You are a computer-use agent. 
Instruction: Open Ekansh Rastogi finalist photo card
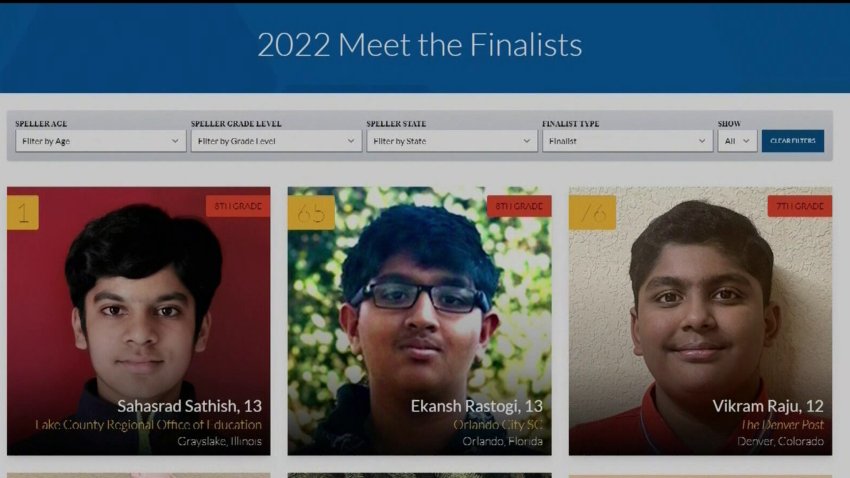click(x=420, y=321)
